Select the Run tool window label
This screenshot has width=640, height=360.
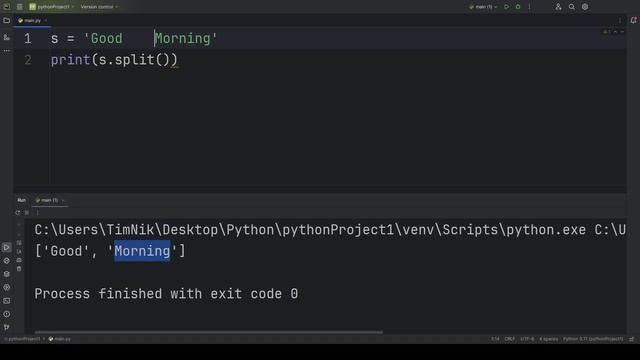(x=22, y=200)
